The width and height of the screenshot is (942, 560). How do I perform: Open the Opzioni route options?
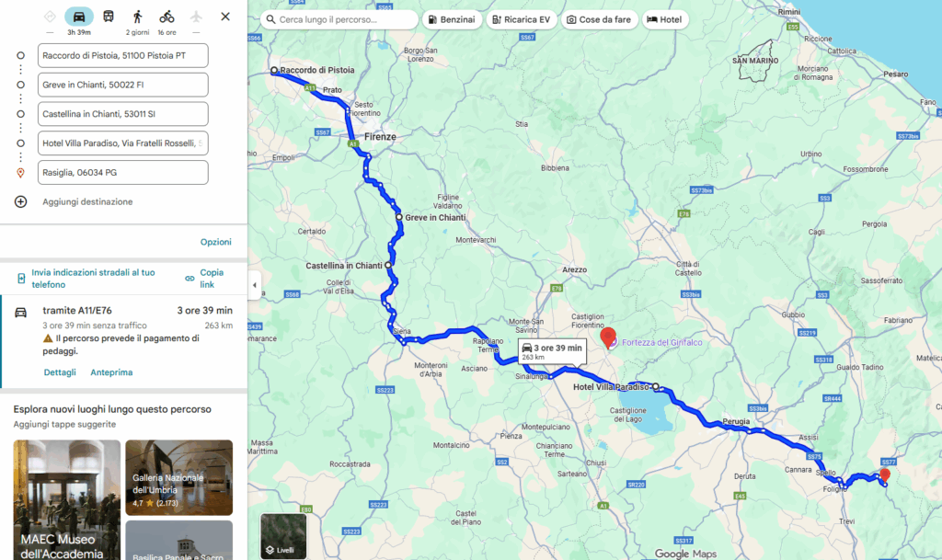215,242
